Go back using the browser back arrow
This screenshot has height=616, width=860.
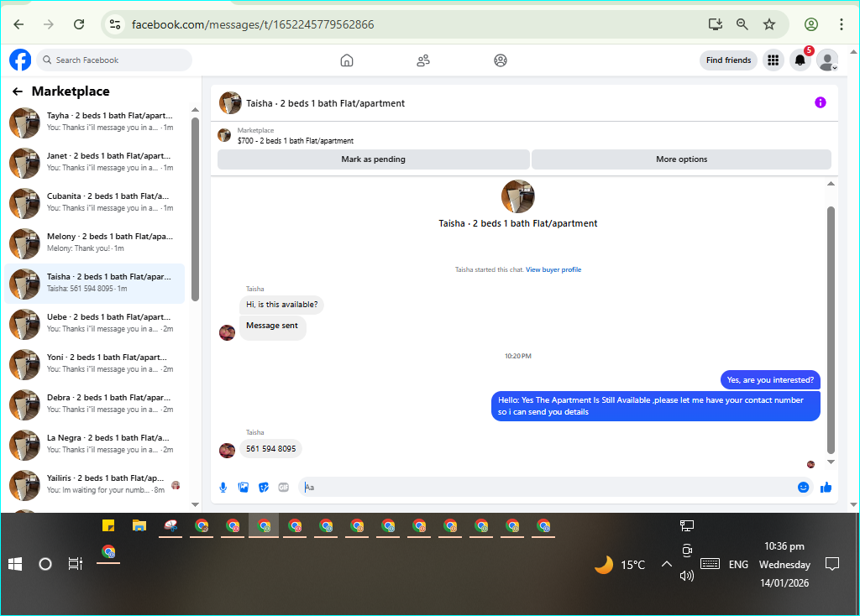point(18,24)
